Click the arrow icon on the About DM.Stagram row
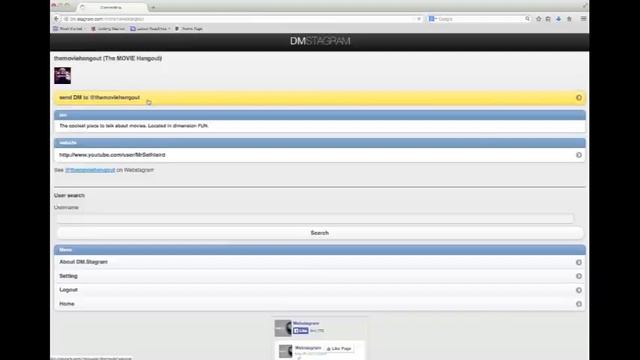Image resolution: width=640 pixels, height=360 pixels. [579, 262]
